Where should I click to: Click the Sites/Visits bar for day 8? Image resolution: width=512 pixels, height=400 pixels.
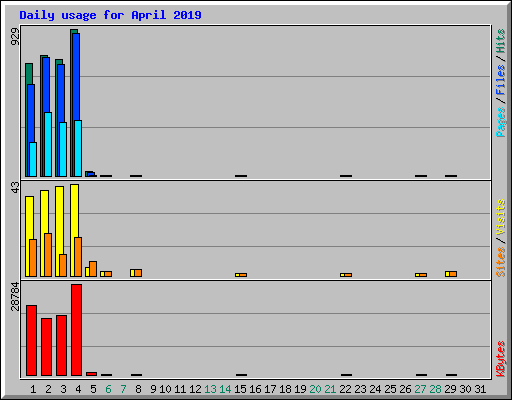136,273
